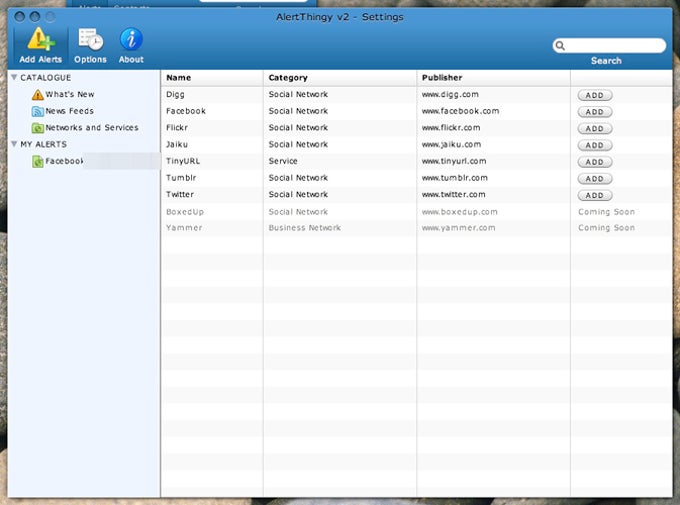Add the Flickr alert
680x505 pixels.
tap(595, 128)
